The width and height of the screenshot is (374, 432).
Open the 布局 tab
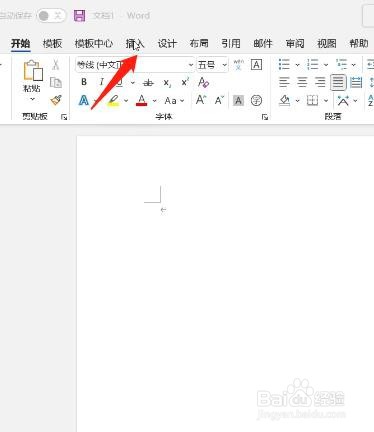pyautogui.click(x=199, y=43)
